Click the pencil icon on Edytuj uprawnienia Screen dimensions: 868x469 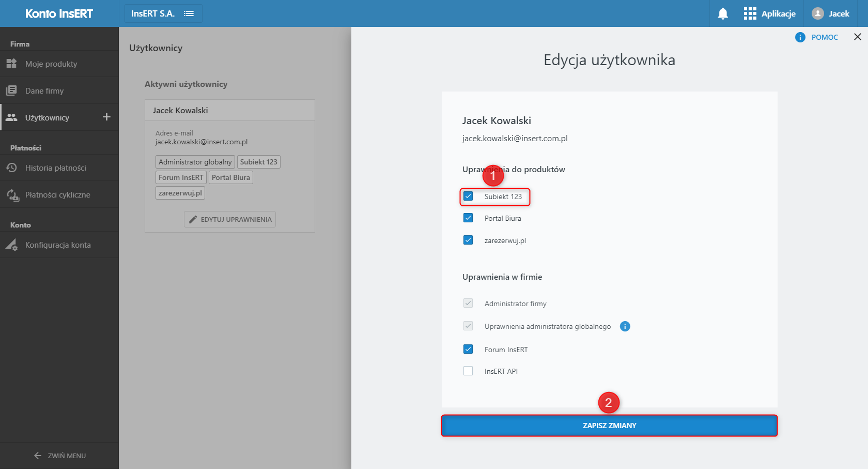point(193,219)
